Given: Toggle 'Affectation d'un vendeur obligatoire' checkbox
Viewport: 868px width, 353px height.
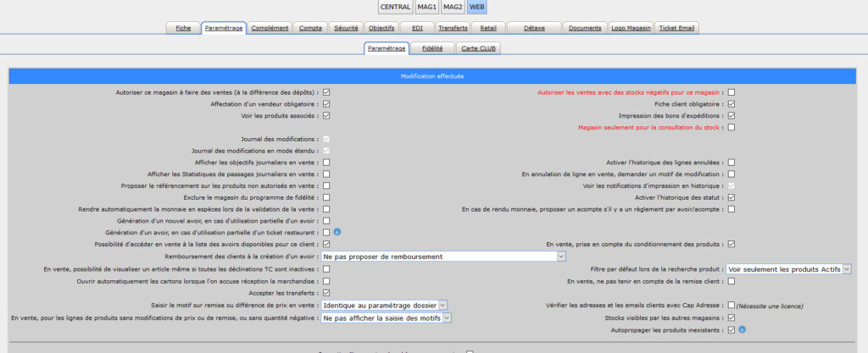Looking at the screenshot, I should [x=326, y=104].
